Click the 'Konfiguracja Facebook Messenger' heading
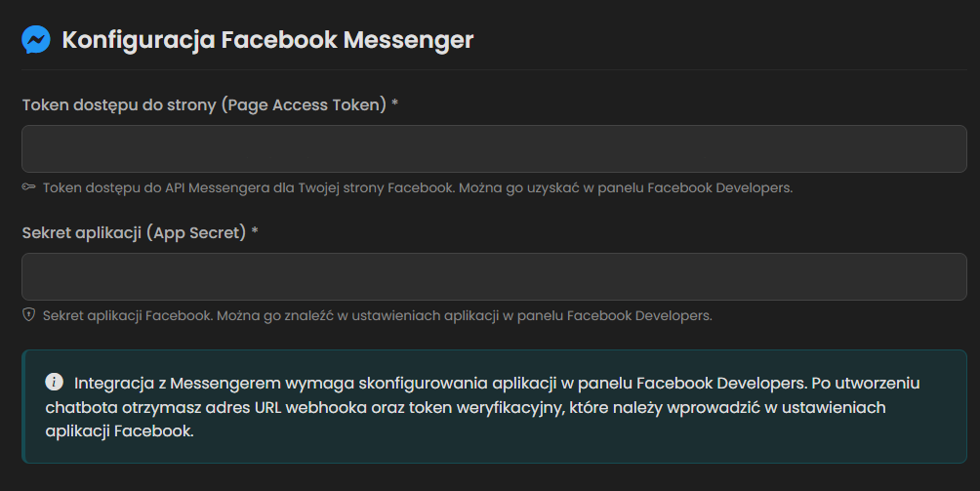 coord(267,40)
